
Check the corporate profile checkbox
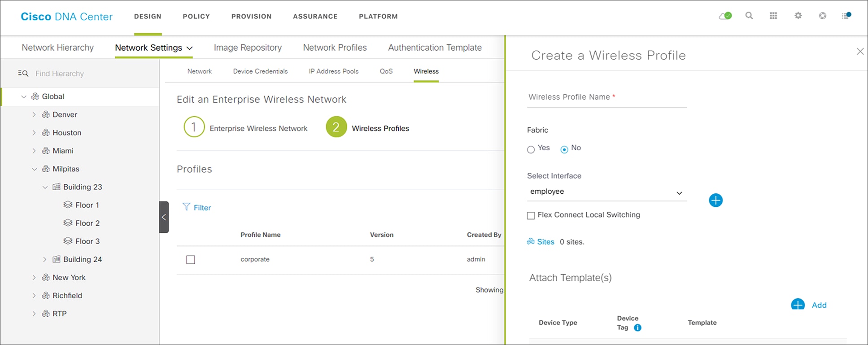click(191, 260)
